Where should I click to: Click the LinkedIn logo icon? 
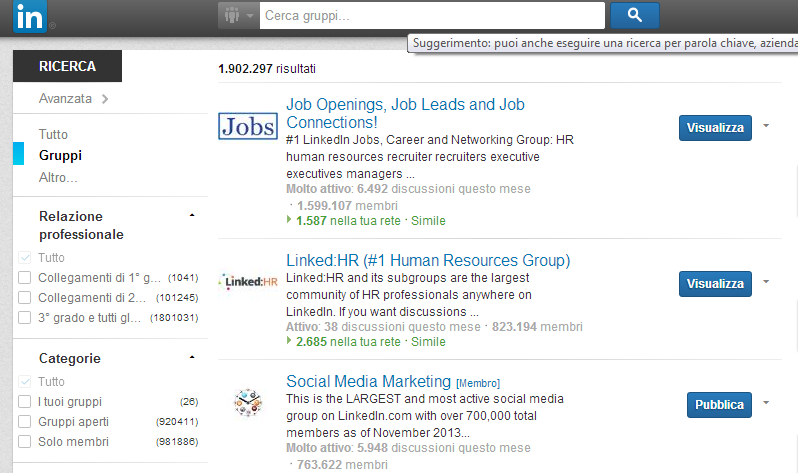tap(28, 16)
